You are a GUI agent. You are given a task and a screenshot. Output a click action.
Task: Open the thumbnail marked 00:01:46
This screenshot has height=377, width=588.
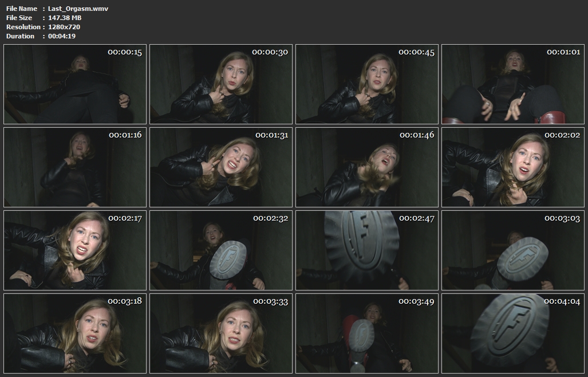pos(367,167)
